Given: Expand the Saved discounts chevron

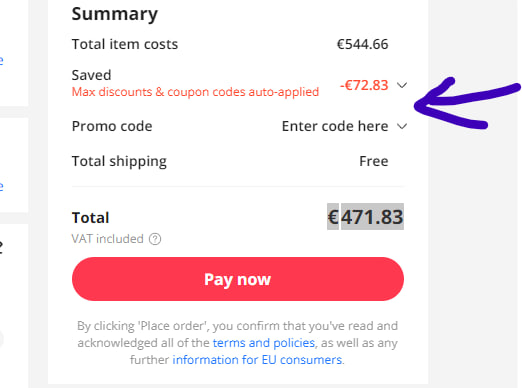Looking at the screenshot, I should click(402, 86).
